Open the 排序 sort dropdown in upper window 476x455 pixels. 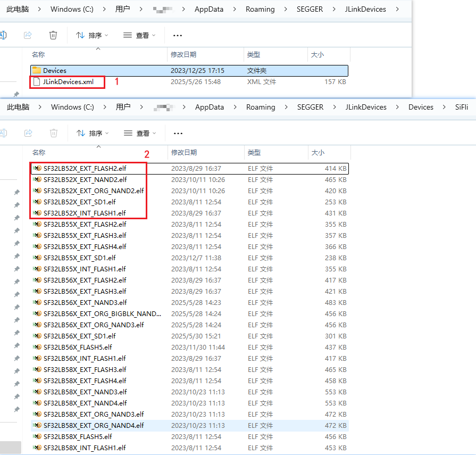tap(92, 35)
